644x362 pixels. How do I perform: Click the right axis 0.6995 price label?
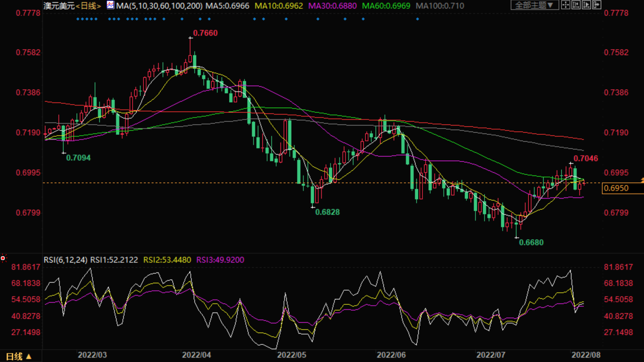pos(616,173)
